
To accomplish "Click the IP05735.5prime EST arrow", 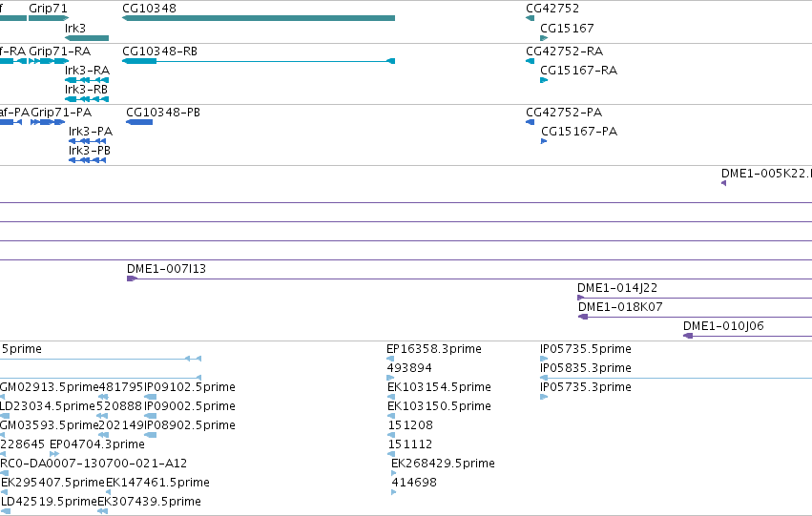I will pos(544,358).
